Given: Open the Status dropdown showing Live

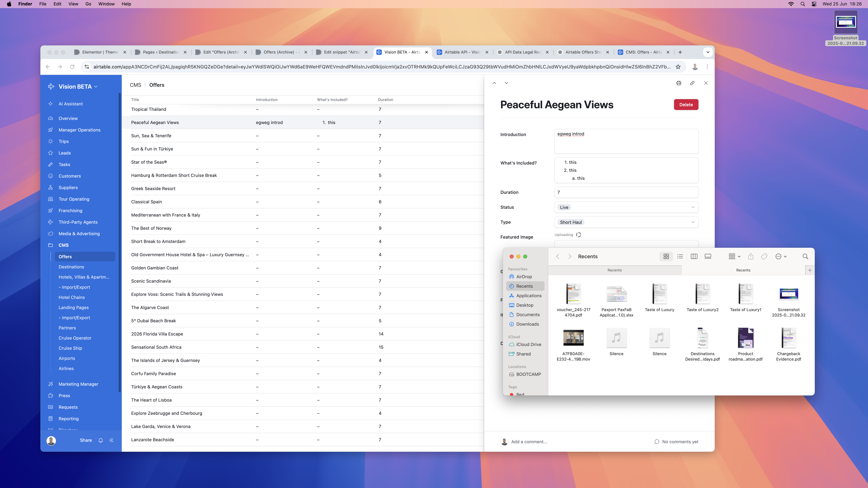Looking at the screenshot, I should 626,207.
